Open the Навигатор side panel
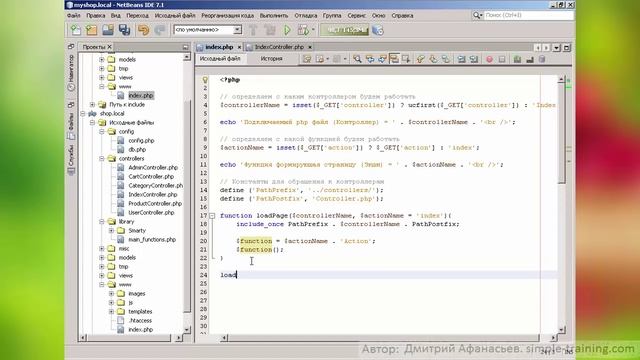This screenshot has width=640, height=360. click(71, 72)
